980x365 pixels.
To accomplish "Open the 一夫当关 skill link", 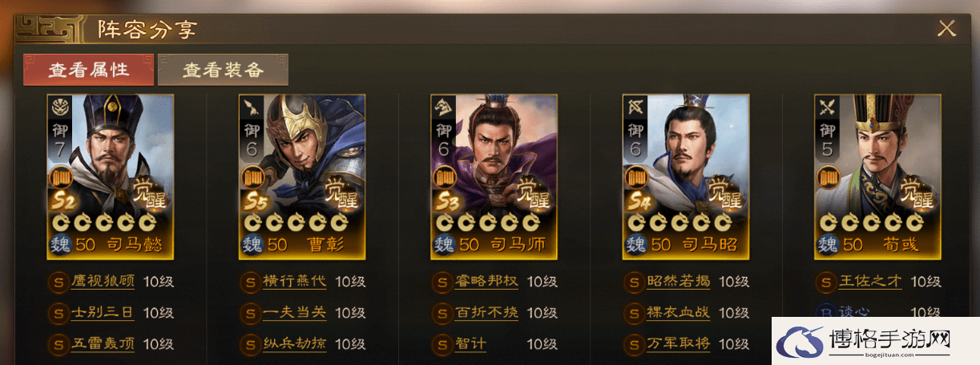I will point(295,313).
